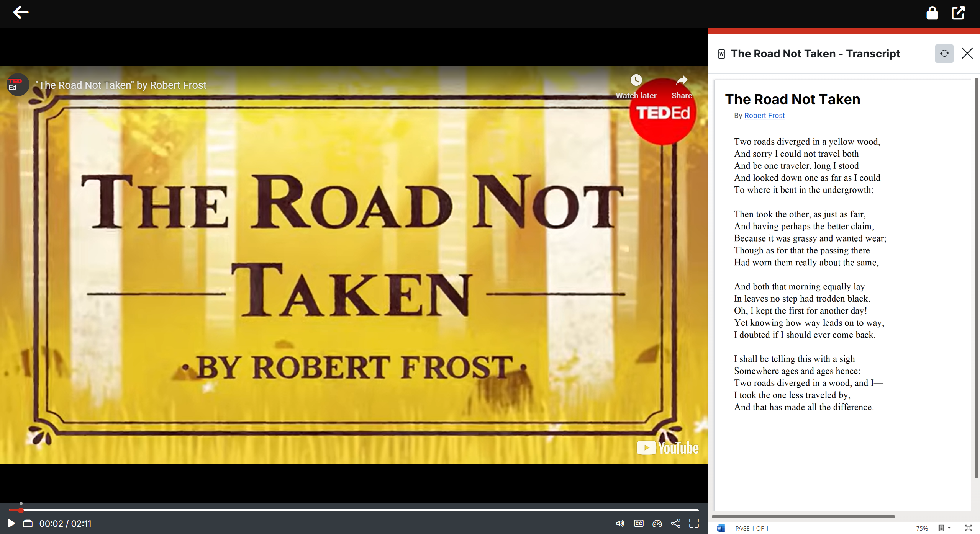Open the Robert Frost author link

[x=764, y=115]
